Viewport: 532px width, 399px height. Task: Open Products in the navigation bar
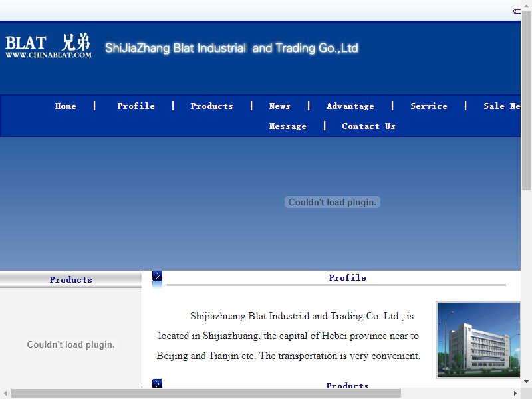click(x=211, y=106)
